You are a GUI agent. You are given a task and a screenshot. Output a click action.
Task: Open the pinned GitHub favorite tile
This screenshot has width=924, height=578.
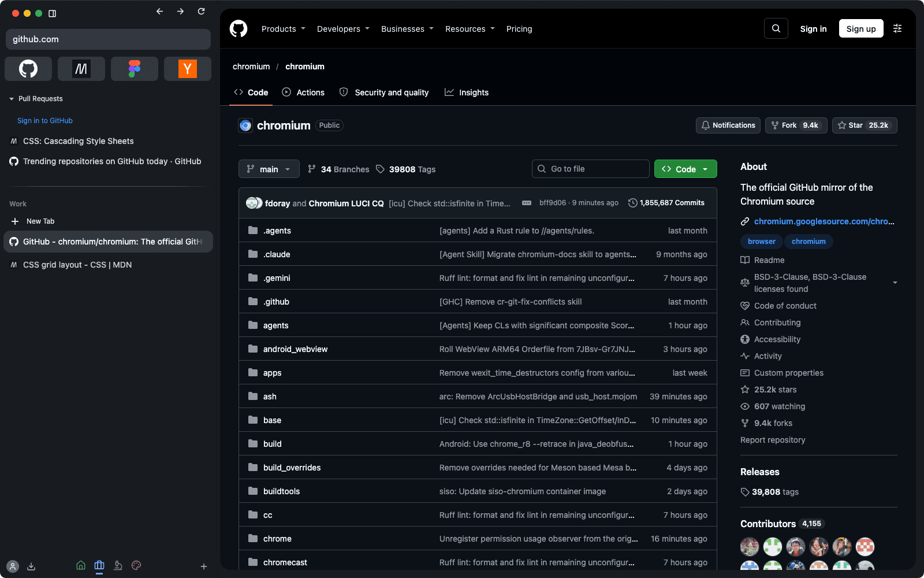coord(28,69)
